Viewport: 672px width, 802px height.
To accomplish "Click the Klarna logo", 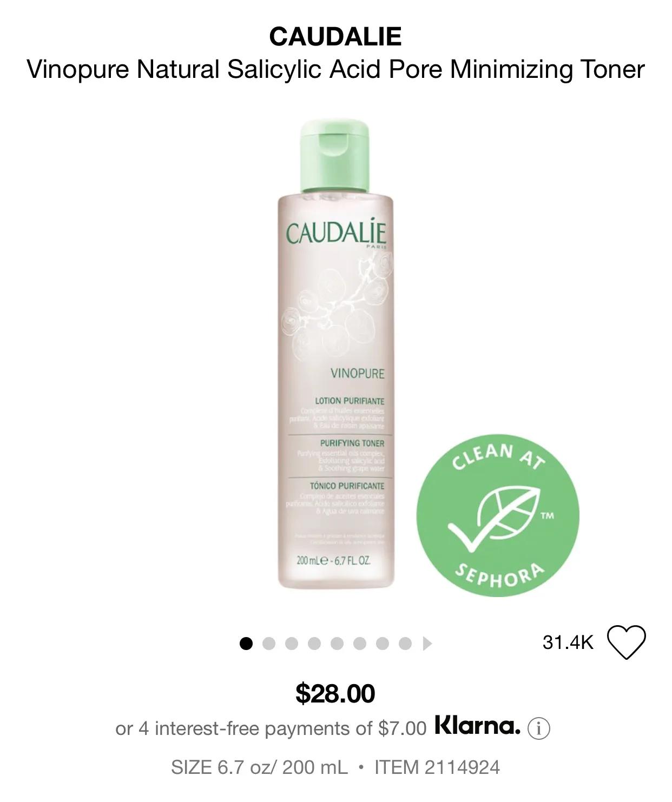I will 478,726.
